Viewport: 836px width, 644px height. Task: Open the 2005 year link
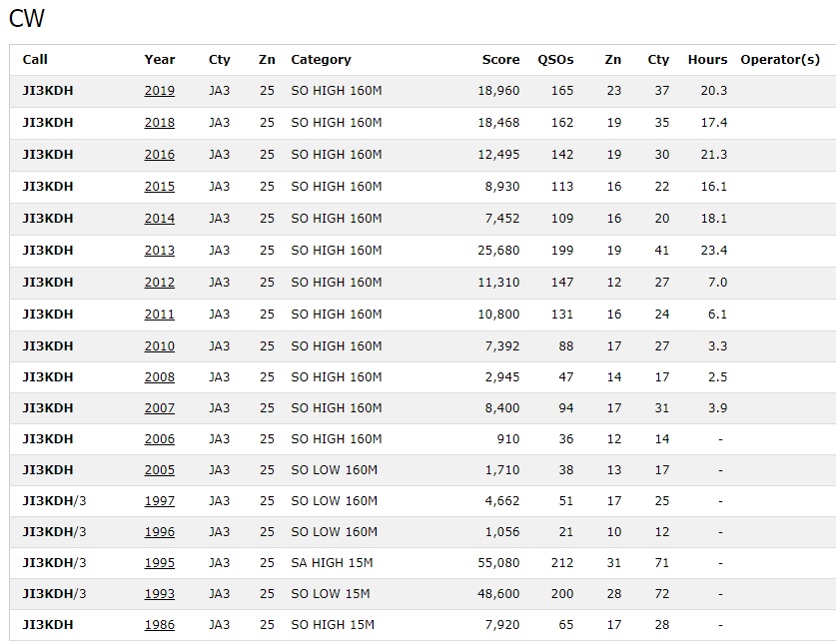coord(160,470)
